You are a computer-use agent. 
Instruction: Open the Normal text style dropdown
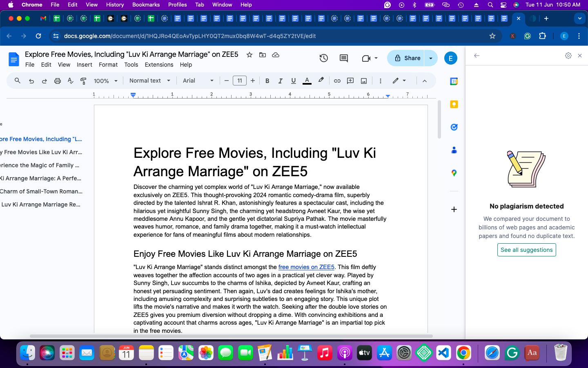150,81
